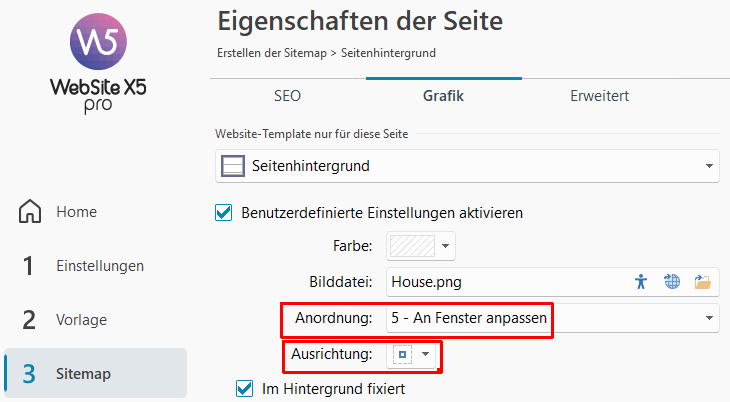
Task: Browse for file with folder icon
Action: click(702, 282)
